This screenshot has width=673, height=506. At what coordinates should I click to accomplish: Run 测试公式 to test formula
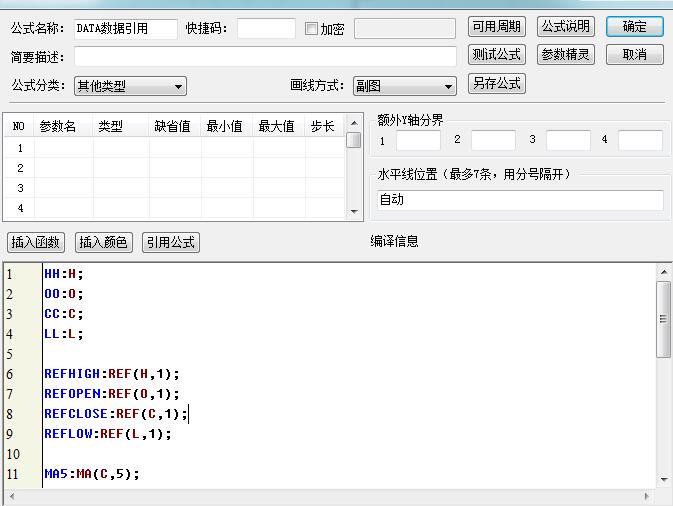(x=497, y=55)
